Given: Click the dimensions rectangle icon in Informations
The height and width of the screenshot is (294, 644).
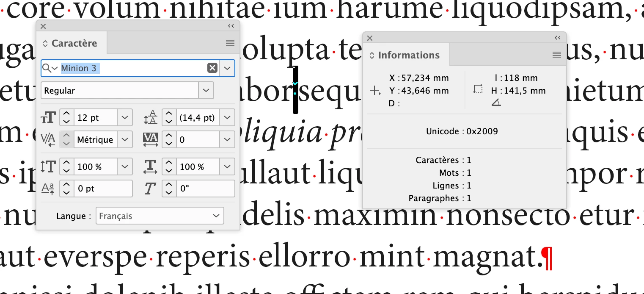Looking at the screenshot, I should (x=478, y=89).
